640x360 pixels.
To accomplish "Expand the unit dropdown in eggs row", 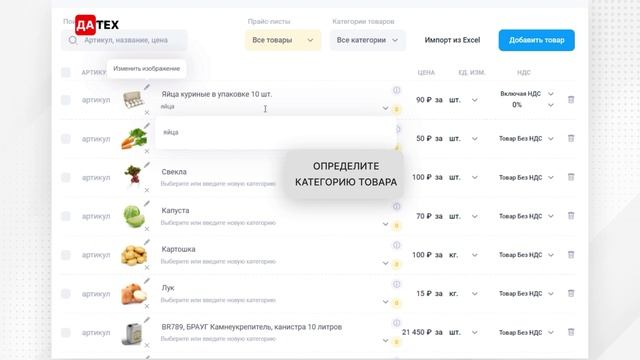I will point(474,100).
